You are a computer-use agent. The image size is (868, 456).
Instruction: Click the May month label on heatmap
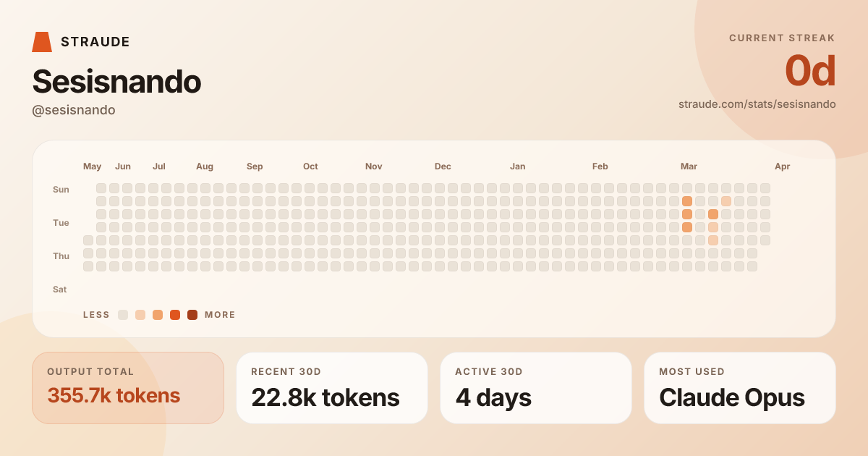pyautogui.click(x=93, y=166)
